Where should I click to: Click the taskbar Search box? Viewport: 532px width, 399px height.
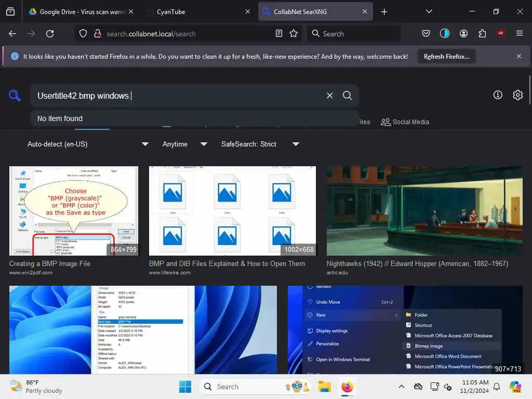click(255, 387)
